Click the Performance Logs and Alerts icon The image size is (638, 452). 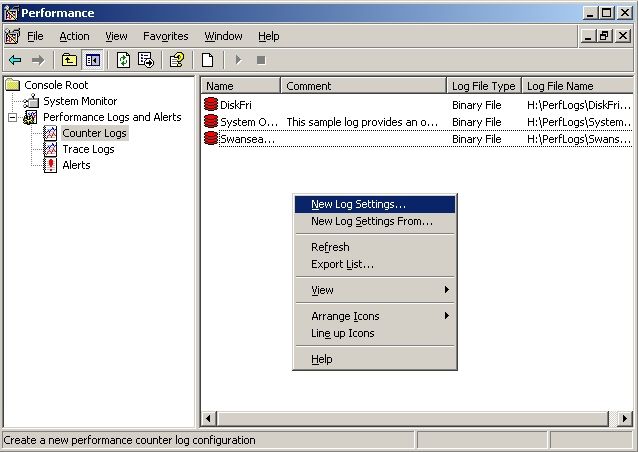[x=31, y=117]
